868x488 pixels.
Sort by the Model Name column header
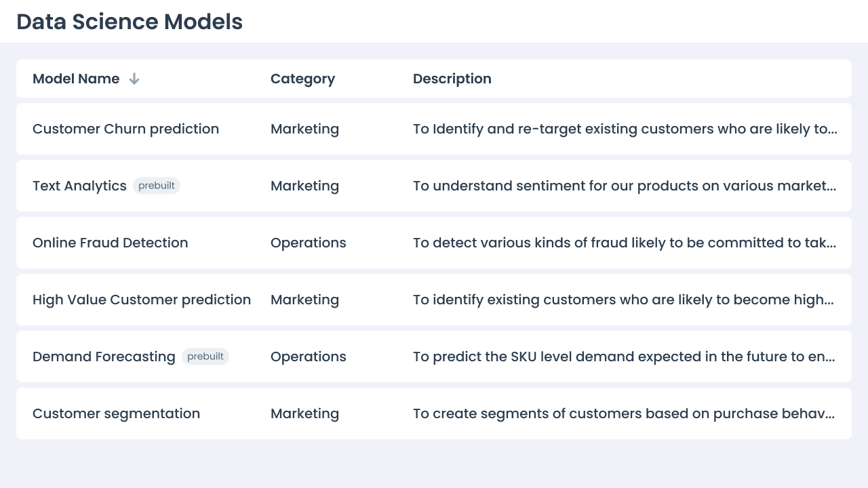(76, 79)
